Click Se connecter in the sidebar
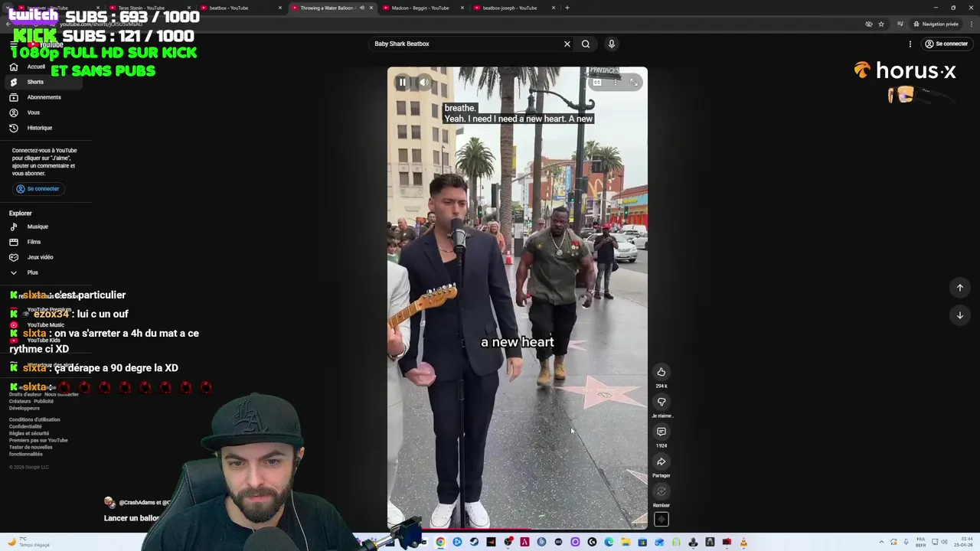Image resolution: width=980 pixels, height=551 pixels. tap(38, 189)
